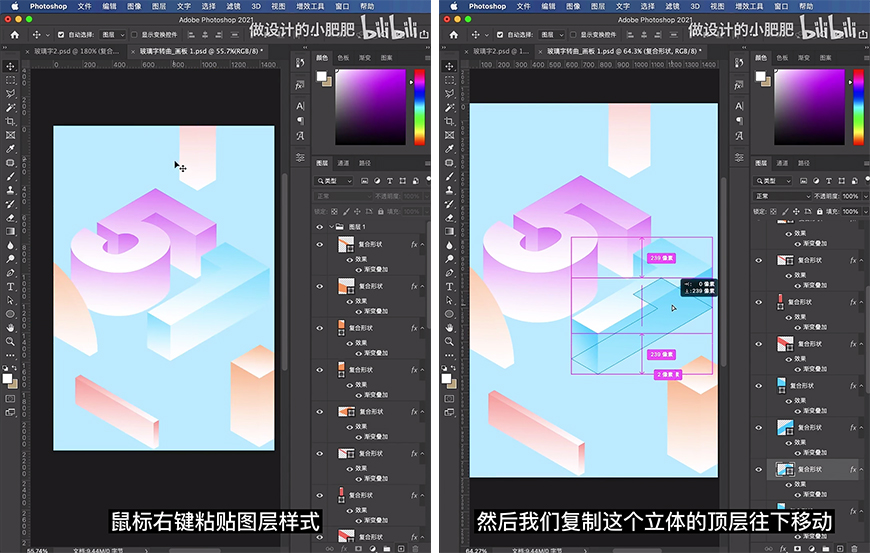Hide the narrow red-thumbnail 复合形状 layer in left panel
Image resolution: width=870 pixels, height=553 pixels.
tap(320, 495)
